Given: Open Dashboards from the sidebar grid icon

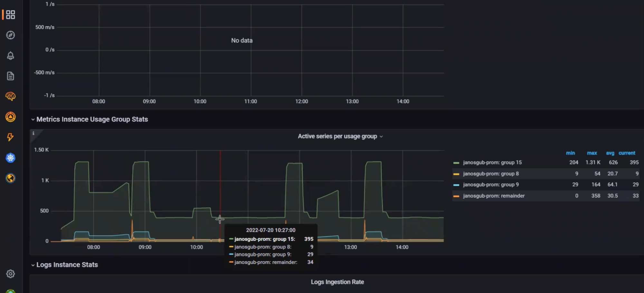Looking at the screenshot, I should (10, 14).
